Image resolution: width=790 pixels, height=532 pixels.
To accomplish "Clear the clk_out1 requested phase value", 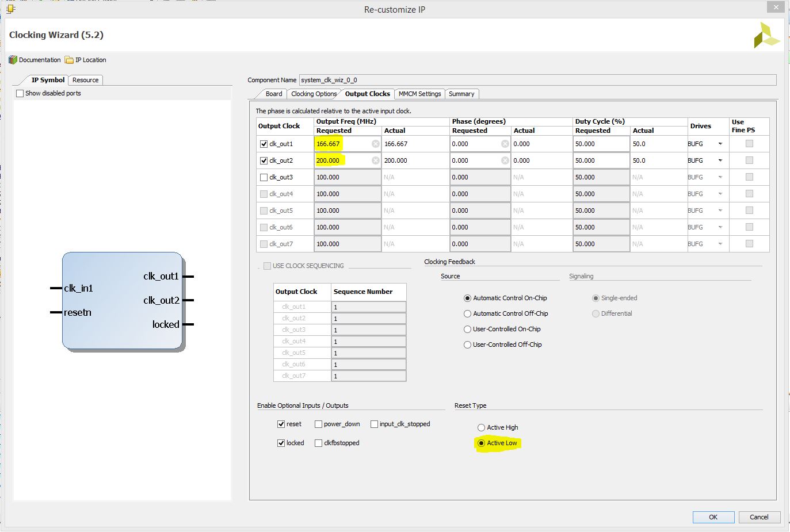I will (x=505, y=144).
